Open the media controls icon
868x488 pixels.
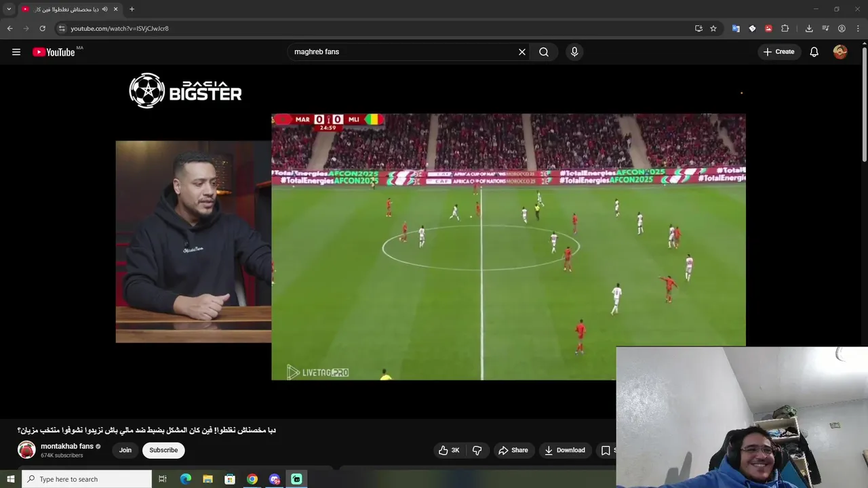pyautogui.click(x=825, y=28)
